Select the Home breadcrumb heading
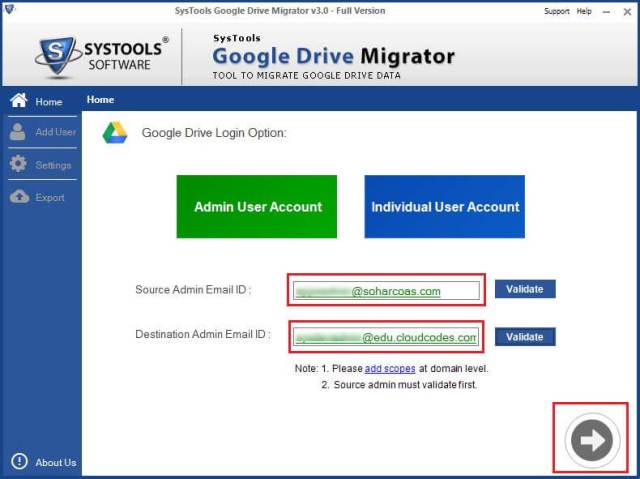 pyautogui.click(x=100, y=100)
